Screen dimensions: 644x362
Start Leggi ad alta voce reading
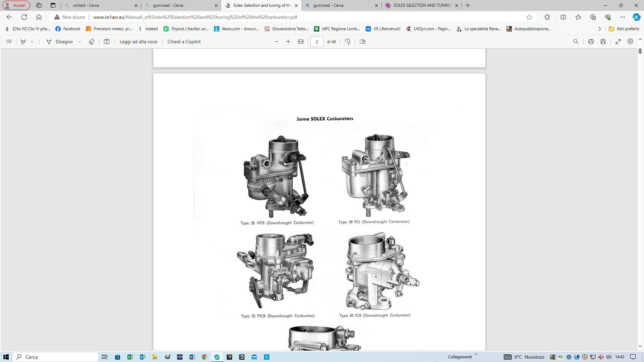[138, 42]
